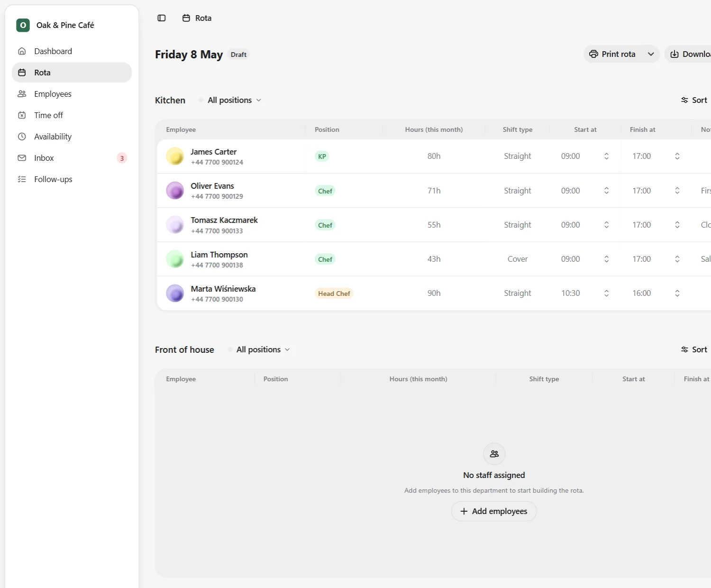This screenshot has width=711, height=588.
Task: Adjust Liam Thompson start time stepper
Action: (x=606, y=259)
